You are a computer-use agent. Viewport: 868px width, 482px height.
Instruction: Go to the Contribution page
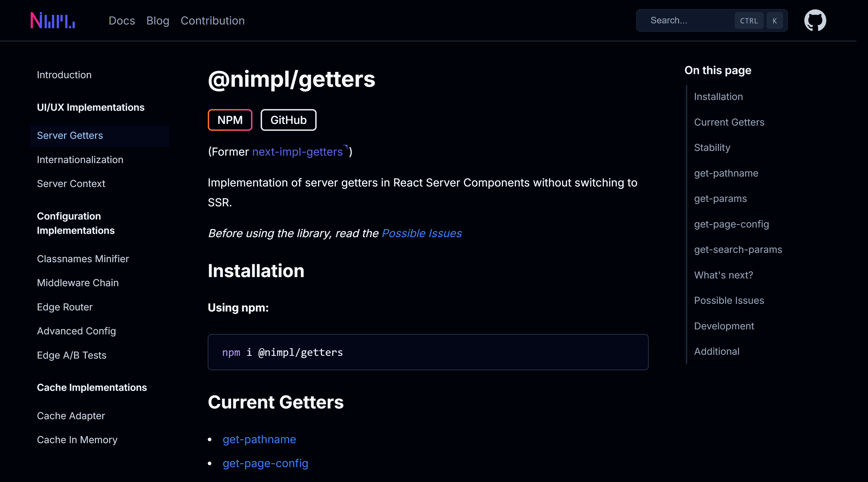click(213, 21)
